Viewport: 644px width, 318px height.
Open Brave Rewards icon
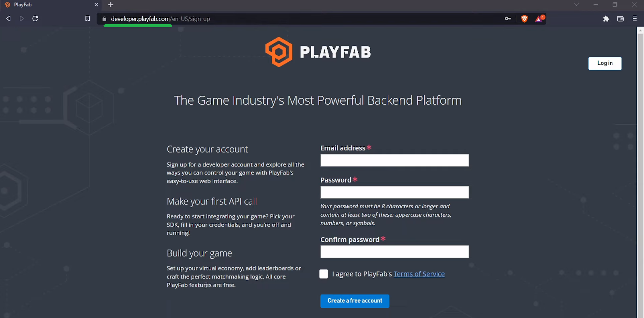click(x=539, y=19)
